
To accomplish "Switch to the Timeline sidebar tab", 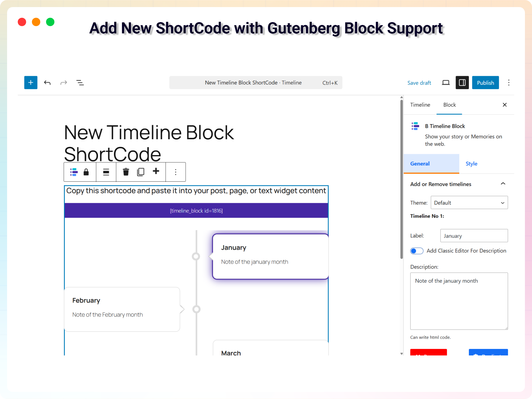I will point(420,105).
